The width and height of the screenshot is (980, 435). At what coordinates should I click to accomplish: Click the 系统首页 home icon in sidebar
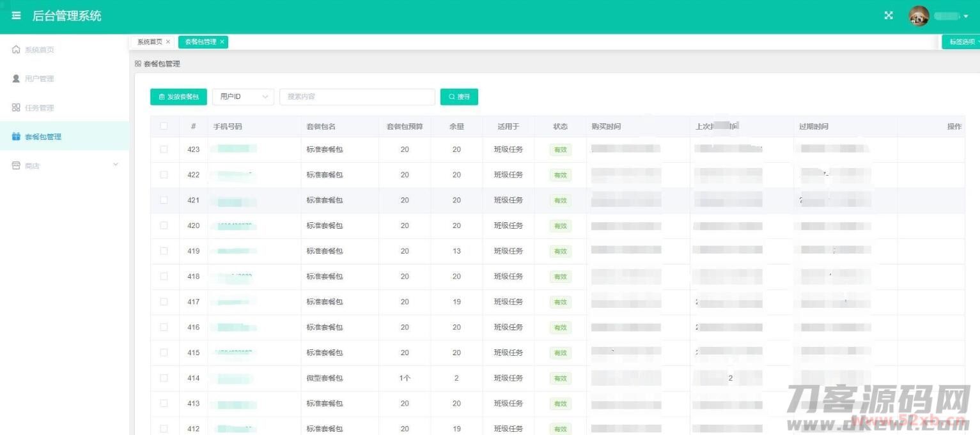pos(16,50)
